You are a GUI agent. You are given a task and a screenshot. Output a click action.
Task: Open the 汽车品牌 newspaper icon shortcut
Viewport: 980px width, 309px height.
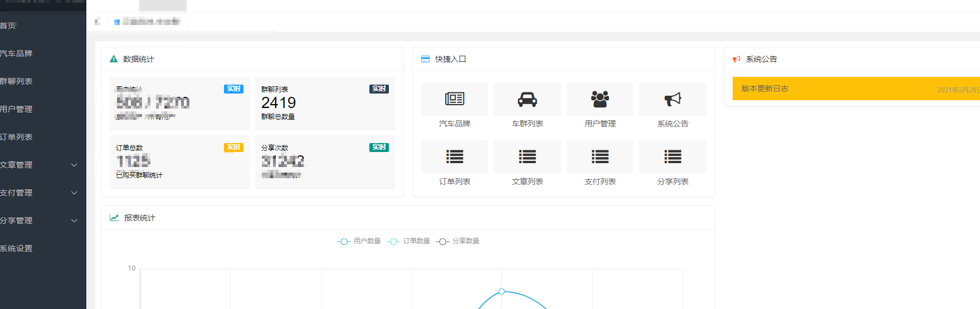[455, 100]
